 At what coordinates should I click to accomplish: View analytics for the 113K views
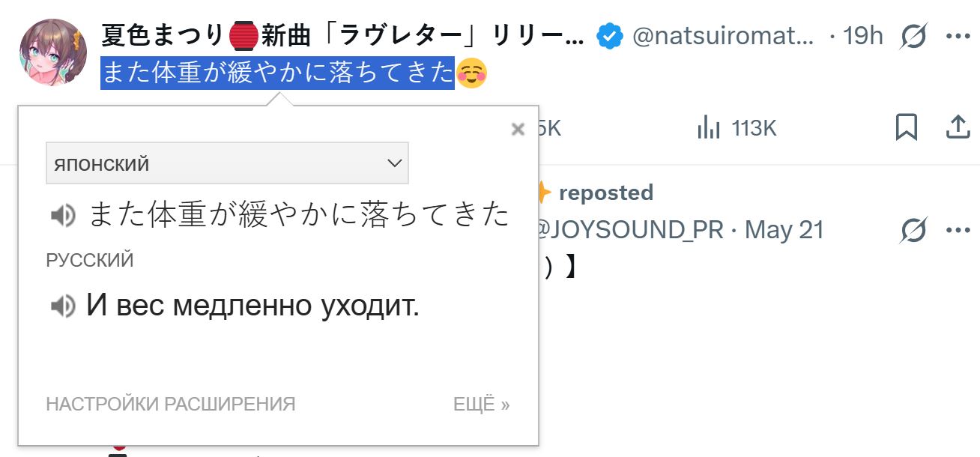point(736,129)
